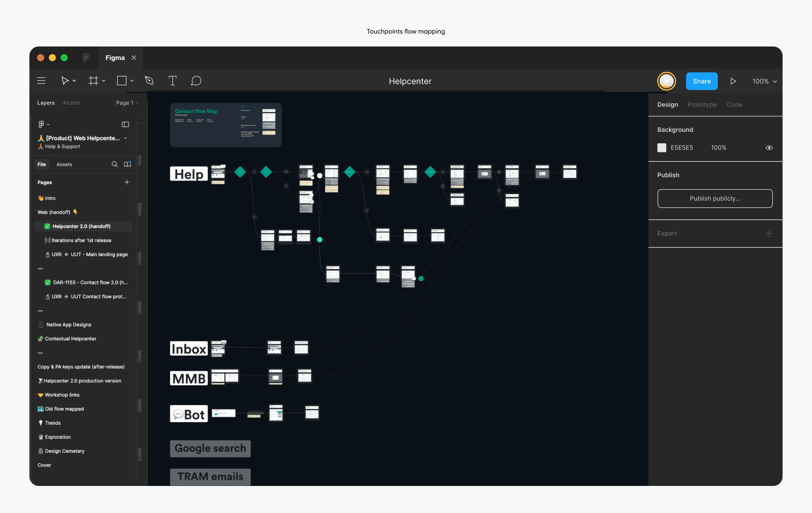Toggle sidebar panel layout icon
This screenshot has width=812, height=513.
pos(125,124)
